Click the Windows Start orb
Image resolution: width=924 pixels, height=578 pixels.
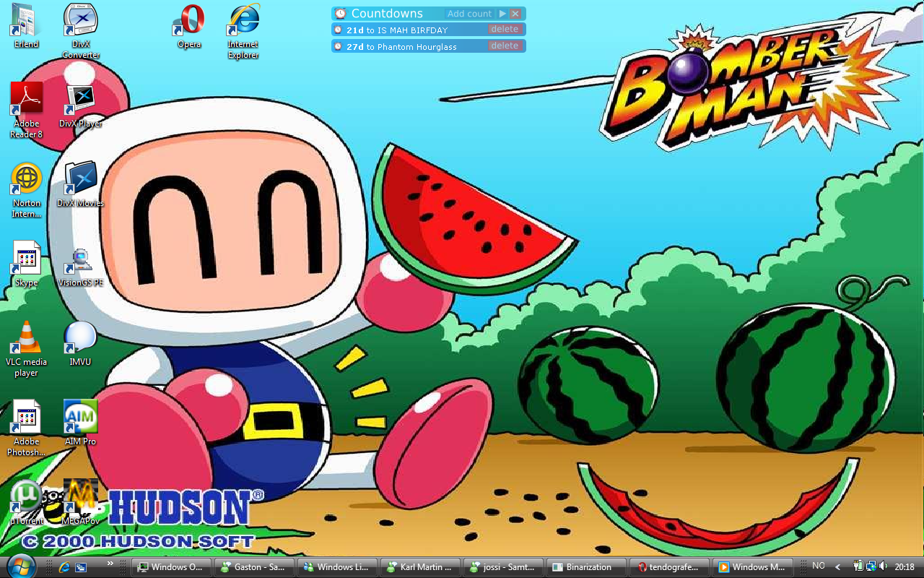(x=20, y=566)
